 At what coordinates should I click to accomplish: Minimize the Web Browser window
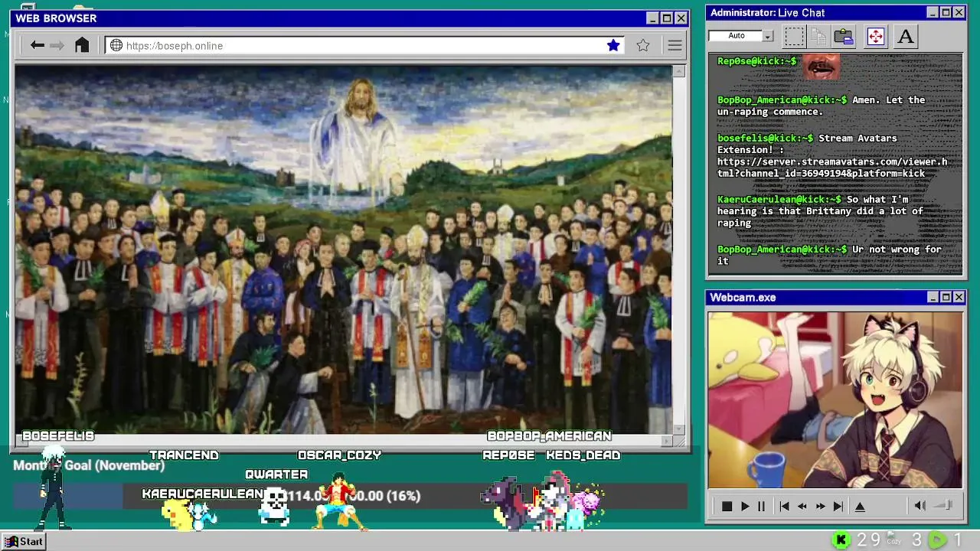point(652,18)
